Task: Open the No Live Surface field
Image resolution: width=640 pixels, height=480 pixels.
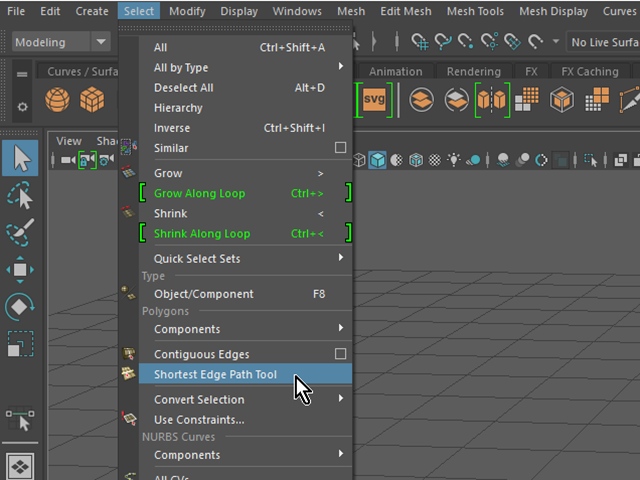Action: [603, 42]
